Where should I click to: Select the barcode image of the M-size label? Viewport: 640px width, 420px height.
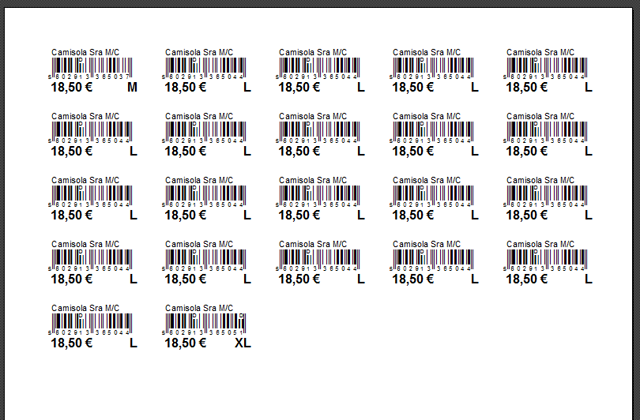pos(92,66)
